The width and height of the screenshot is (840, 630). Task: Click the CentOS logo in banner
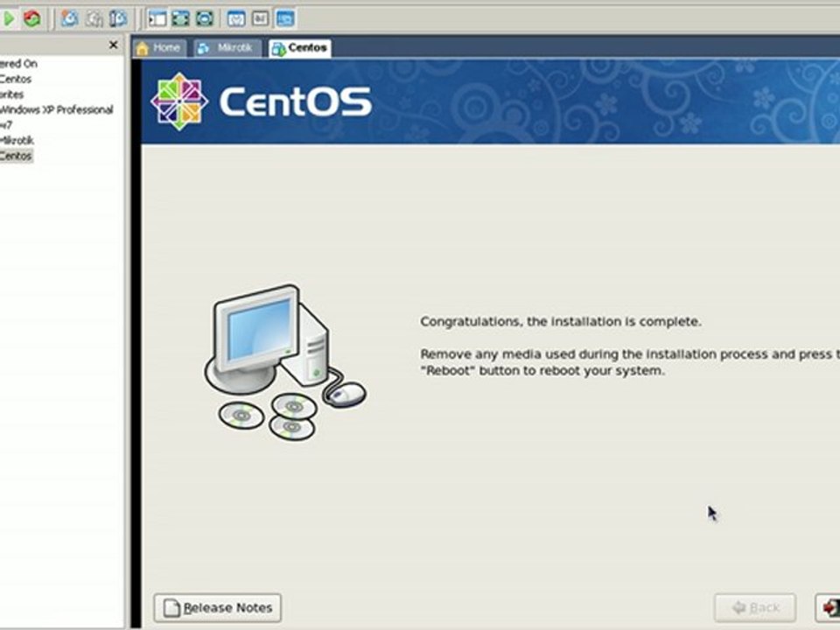(261, 101)
